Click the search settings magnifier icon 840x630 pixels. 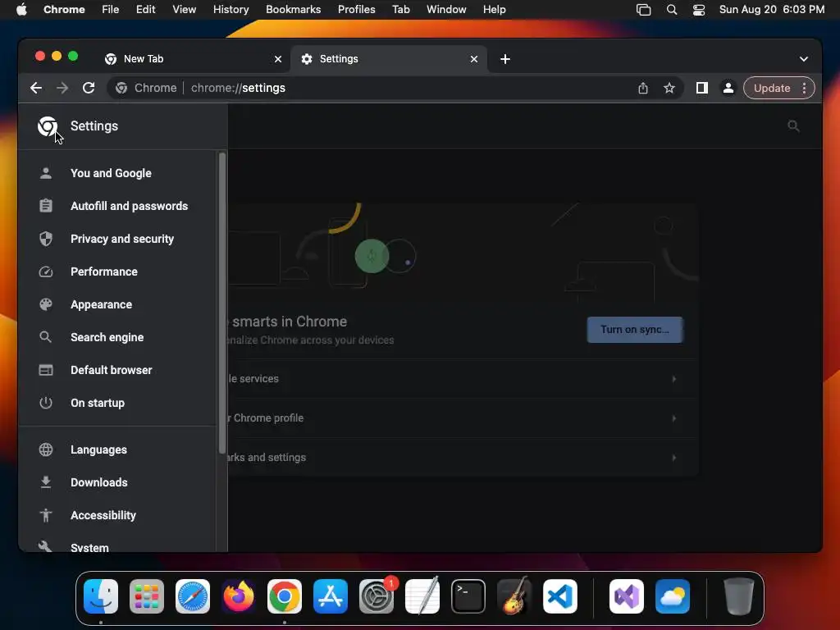(793, 126)
